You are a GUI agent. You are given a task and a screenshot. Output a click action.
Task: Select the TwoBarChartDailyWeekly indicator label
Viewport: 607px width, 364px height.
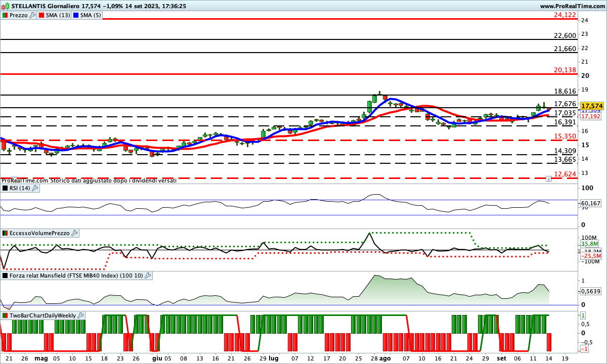pos(43,315)
